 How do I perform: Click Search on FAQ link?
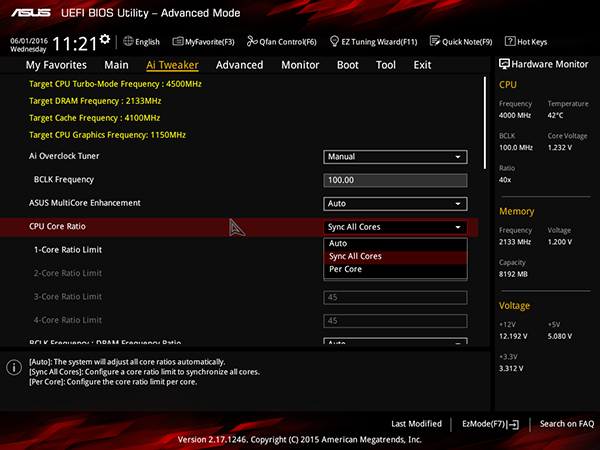(x=567, y=424)
